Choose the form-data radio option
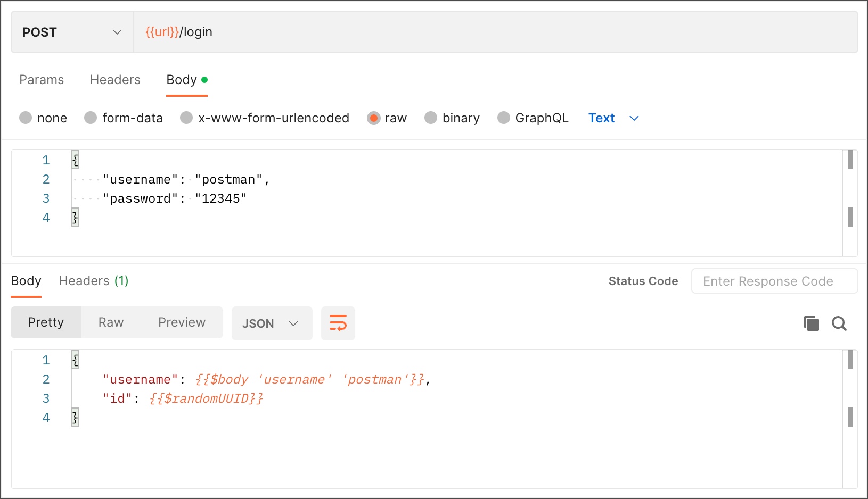868x499 pixels. (x=91, y=118)
